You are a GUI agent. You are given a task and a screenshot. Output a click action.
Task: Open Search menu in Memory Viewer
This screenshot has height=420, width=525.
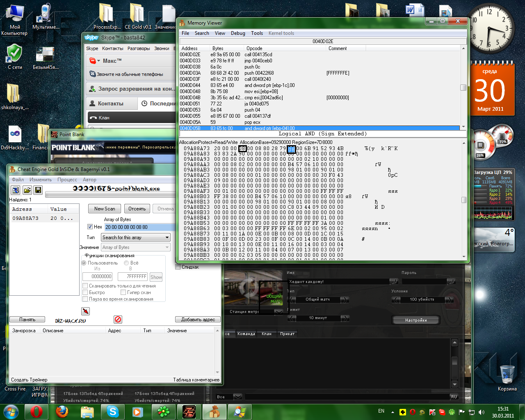(x=202, y=33)
